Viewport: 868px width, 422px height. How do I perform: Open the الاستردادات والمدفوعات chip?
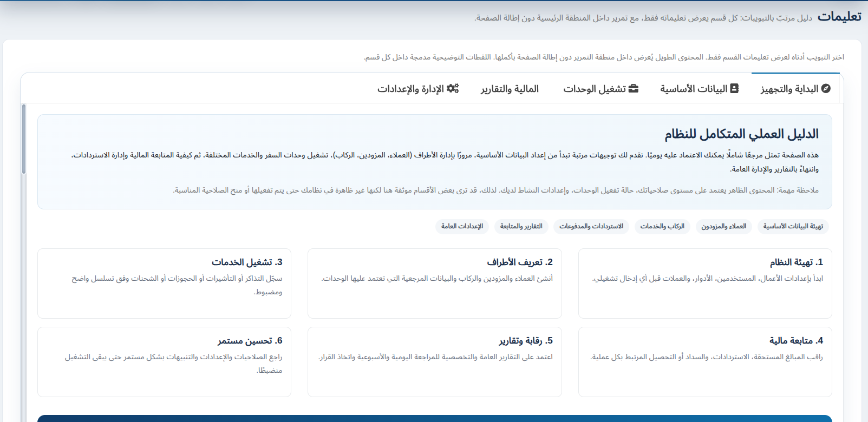591,226
